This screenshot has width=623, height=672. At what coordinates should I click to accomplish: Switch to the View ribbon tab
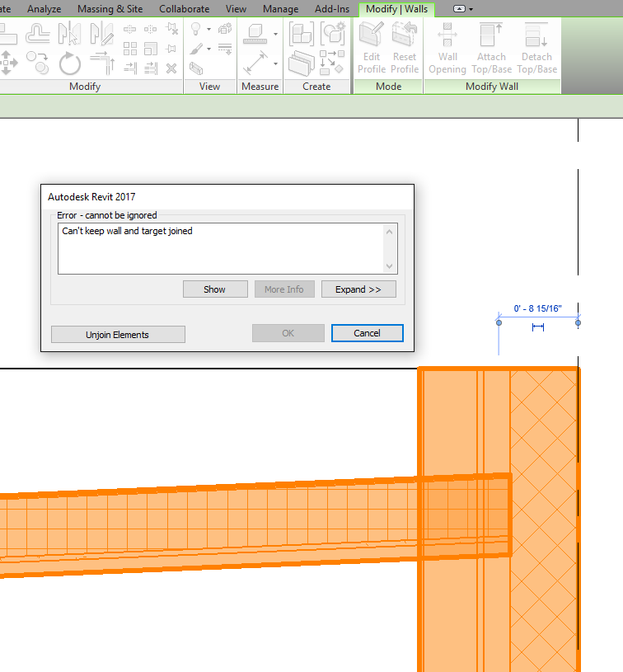(x=236, y=9)
